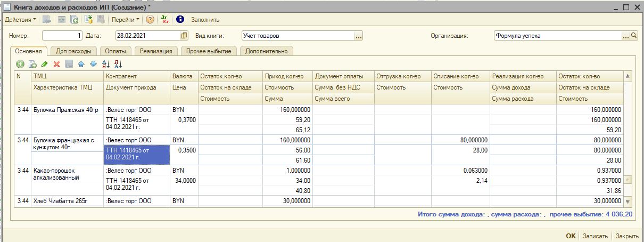The width and height of the screenshot is (644, 242).
Task: Move row up with blue arrow
Action: 81,64
